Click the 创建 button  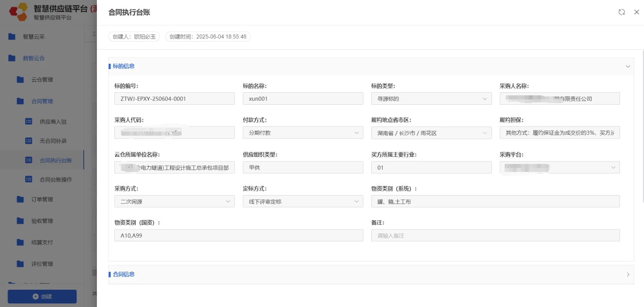[x=42, y=296]
